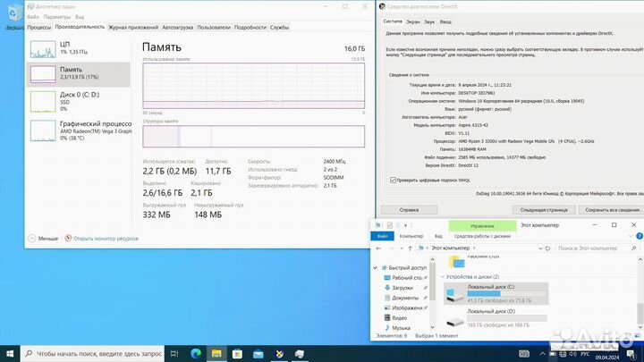Open Documents (Документы) in Explorer sidebar
Screen dimensions: 644x362
(405, 298)
